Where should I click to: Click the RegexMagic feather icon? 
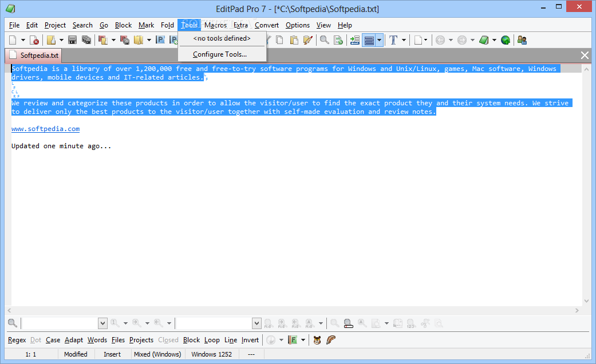point(331,340)
